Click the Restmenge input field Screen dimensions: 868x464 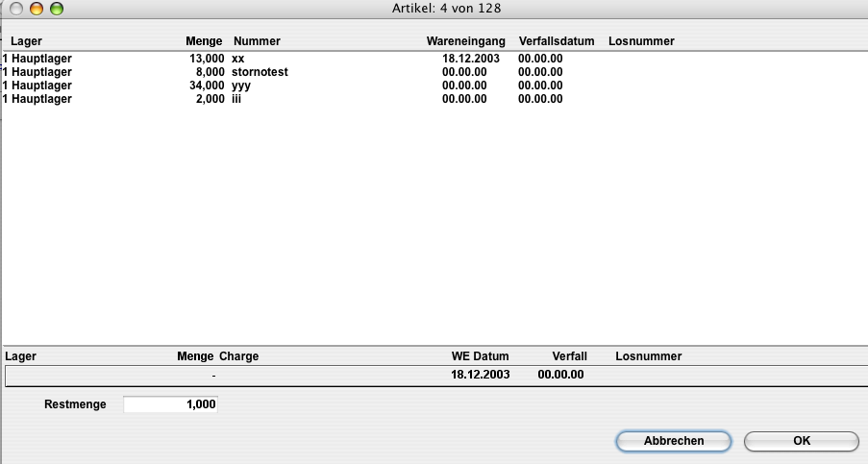click(x=171, y=405)
